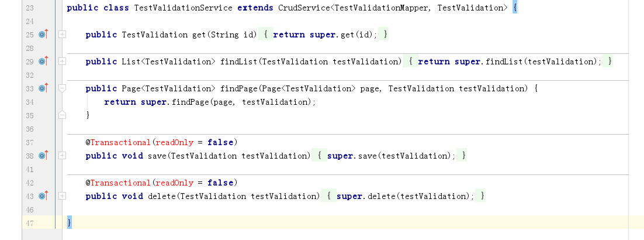Expand the folded get method

[x=62, y=35]
